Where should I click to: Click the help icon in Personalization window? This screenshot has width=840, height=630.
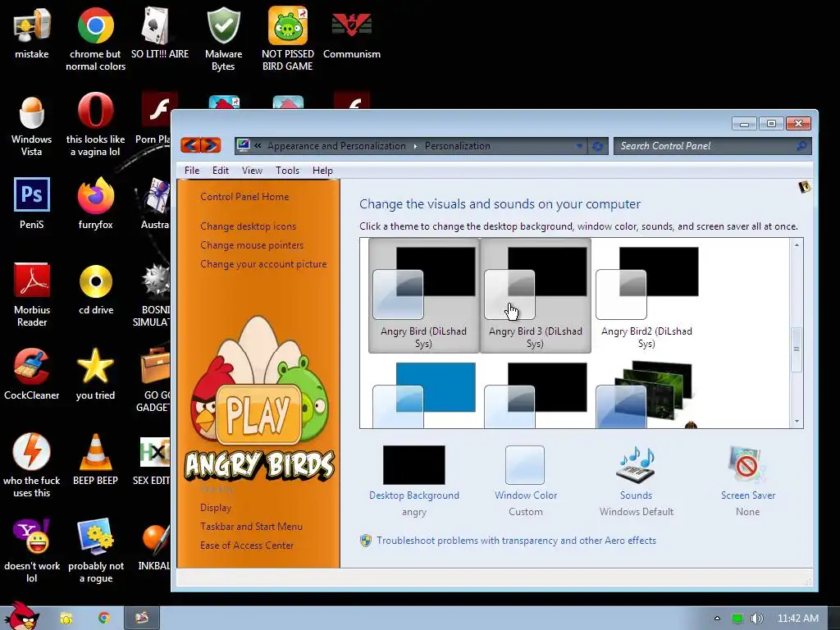point(804,187)
